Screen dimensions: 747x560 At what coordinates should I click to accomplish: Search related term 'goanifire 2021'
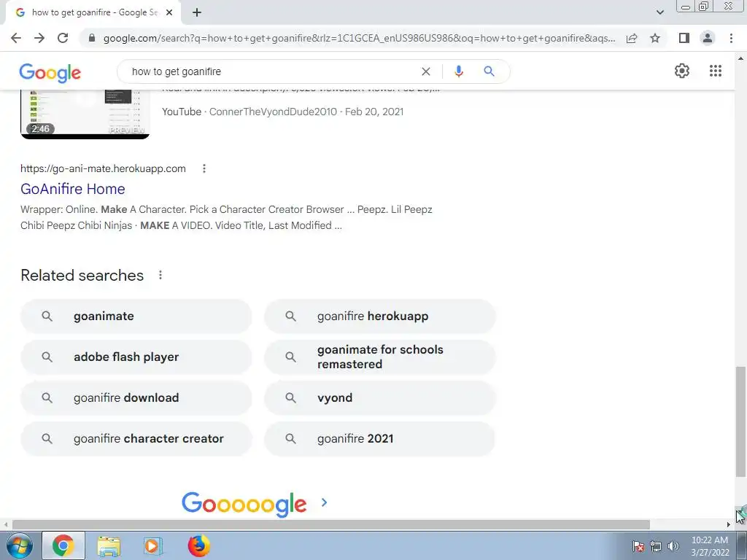379,438
